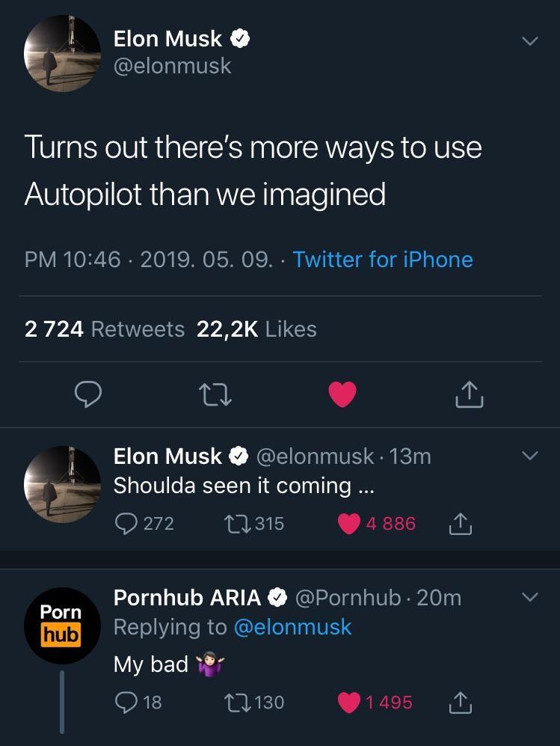Click Pornhub ARIA's verified checkmark
Viewport: 560px width, 746px height.
(277, 598)
